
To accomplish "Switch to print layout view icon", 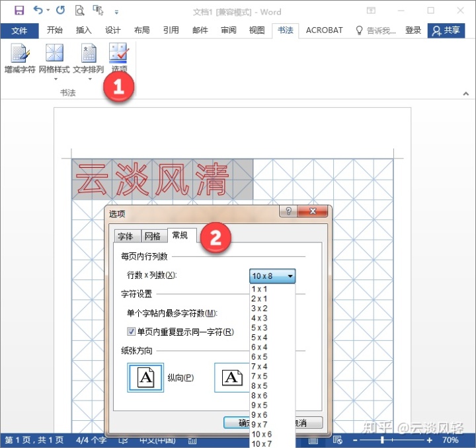I will coord(313,441).
